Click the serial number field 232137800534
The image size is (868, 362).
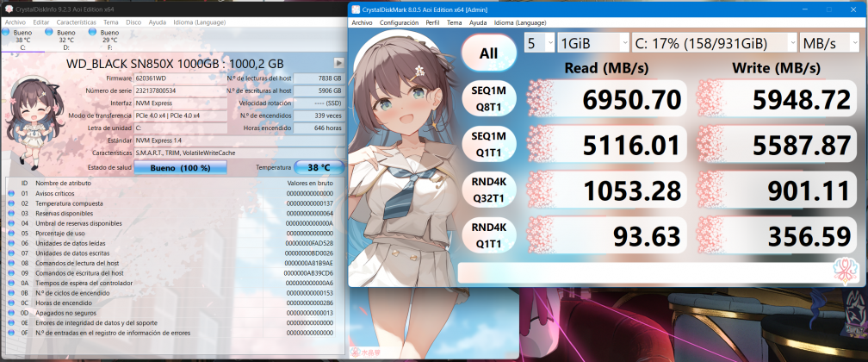(x=181, y=90)
